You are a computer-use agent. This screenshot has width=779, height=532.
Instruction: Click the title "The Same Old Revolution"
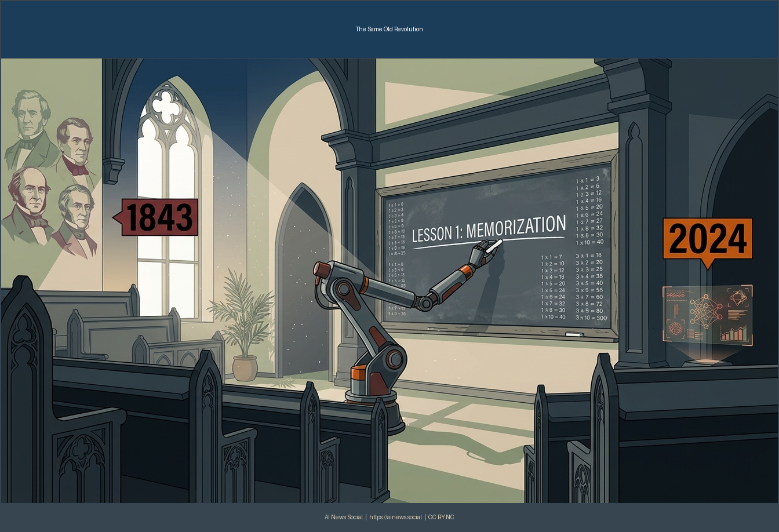(389, 29)
